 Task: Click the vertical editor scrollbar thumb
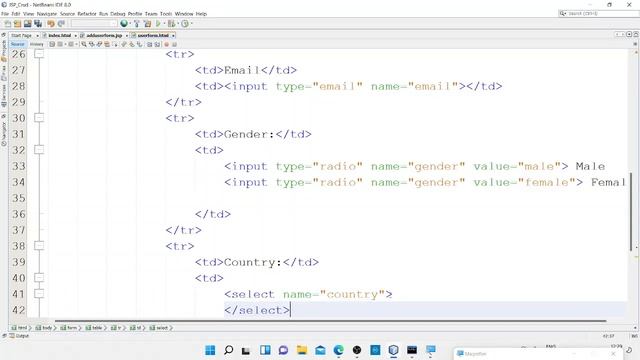(x=631, y=211)
